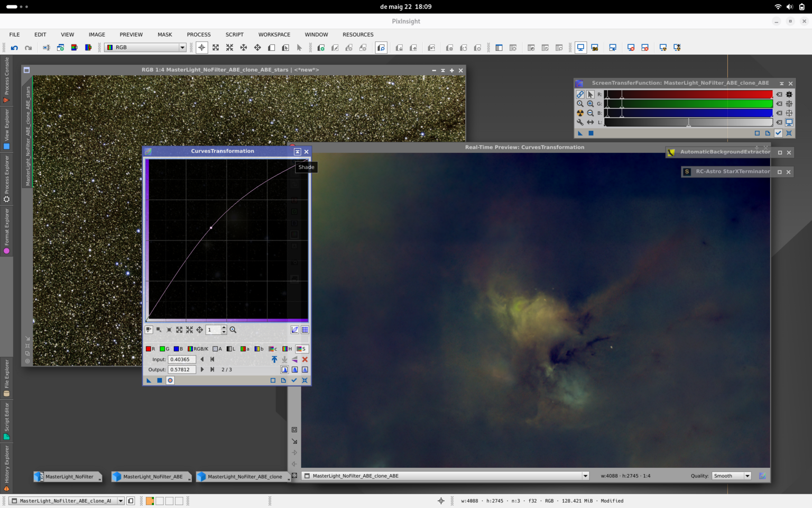The width and height of the screenshot is (812, 508).
Task: Click the blue store curve arrow icon
Action: coord(274,359)
